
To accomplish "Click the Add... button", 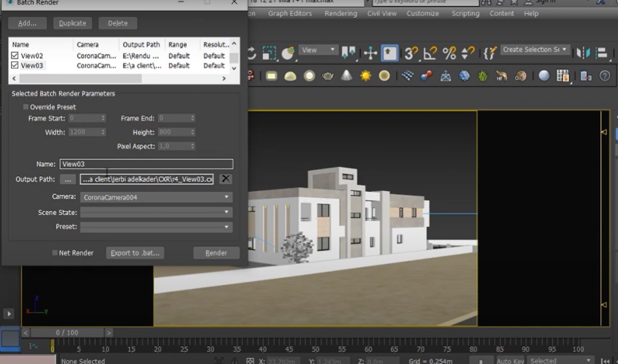I will [x=27, y=23].
